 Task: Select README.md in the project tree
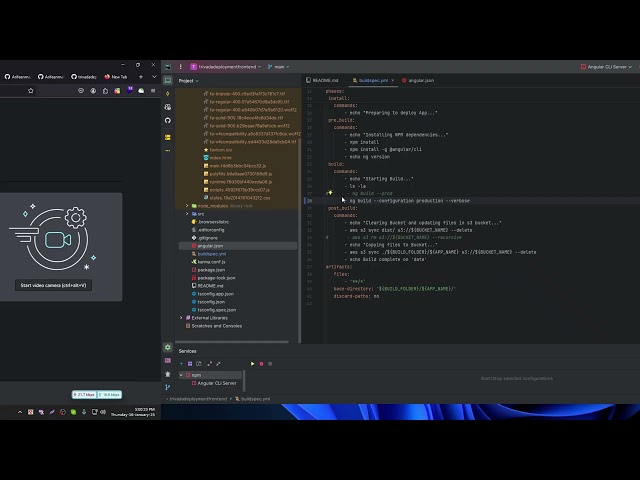[210, 286]
